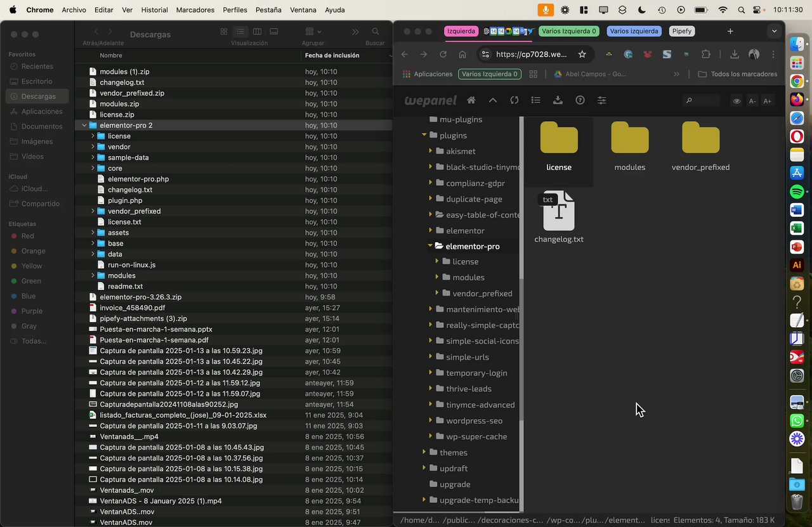Open Chrome extensions puzzle icon
The height and width of the screenshot is (527, 812).
(706, 55)
